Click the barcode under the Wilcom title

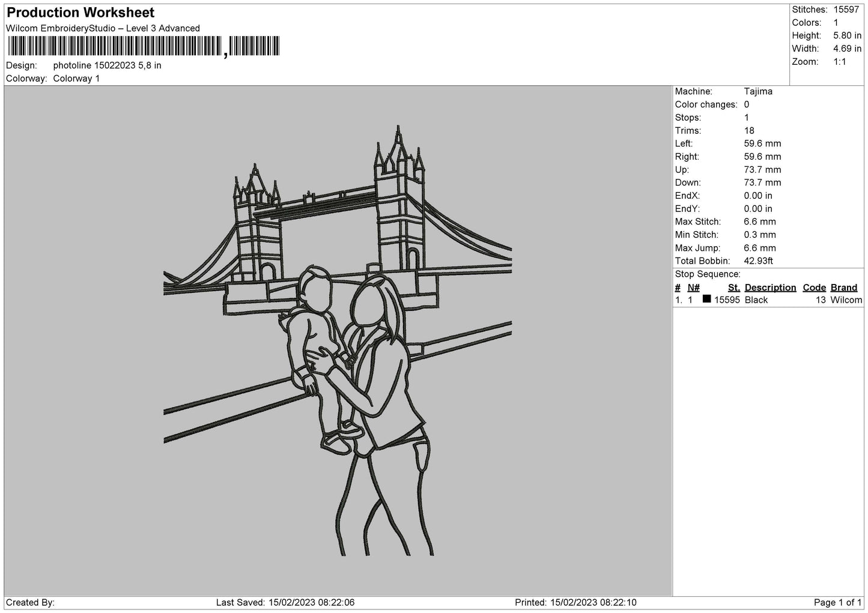[x=144, y=47]
